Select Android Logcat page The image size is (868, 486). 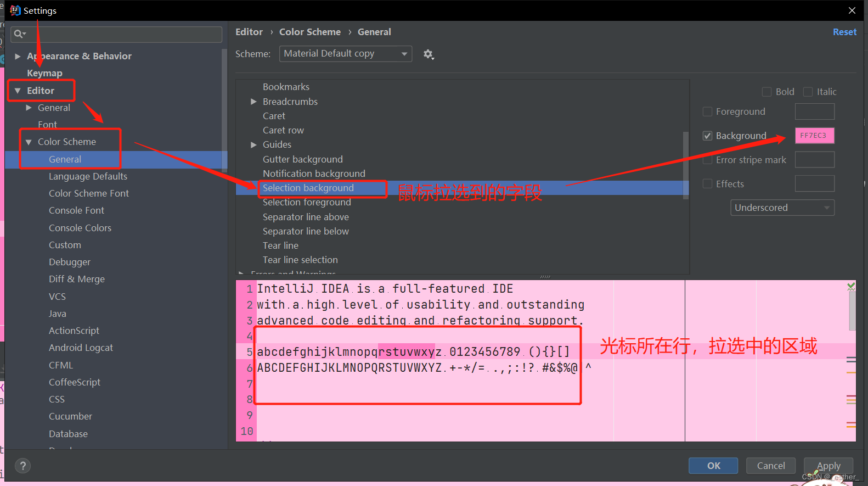click(81, 348)
